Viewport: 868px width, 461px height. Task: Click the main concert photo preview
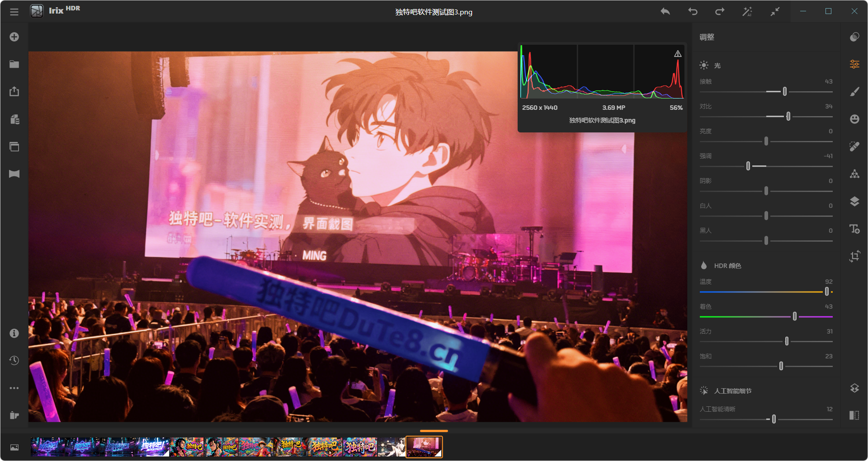point(358,236)
